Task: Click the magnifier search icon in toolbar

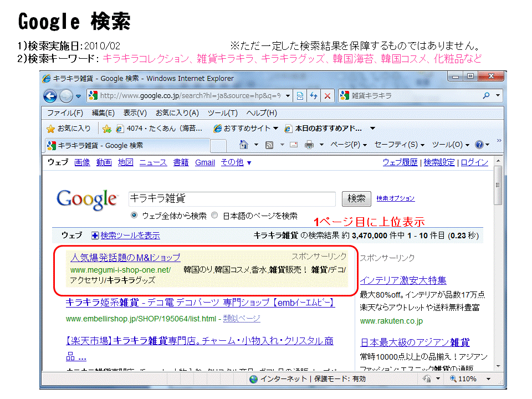Action: (x=486, y=96)
